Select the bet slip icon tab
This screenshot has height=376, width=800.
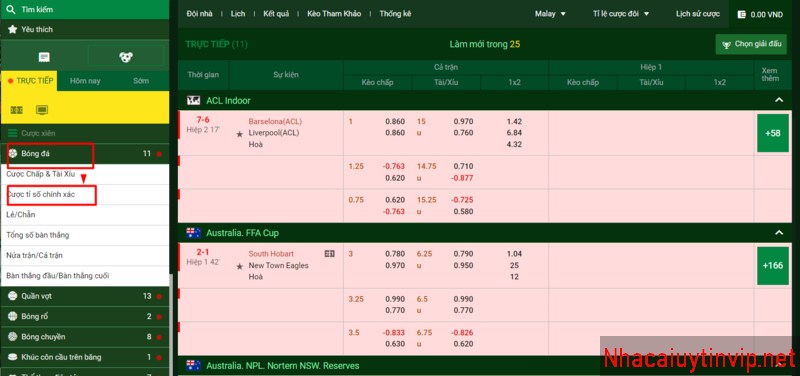point(44,57)
